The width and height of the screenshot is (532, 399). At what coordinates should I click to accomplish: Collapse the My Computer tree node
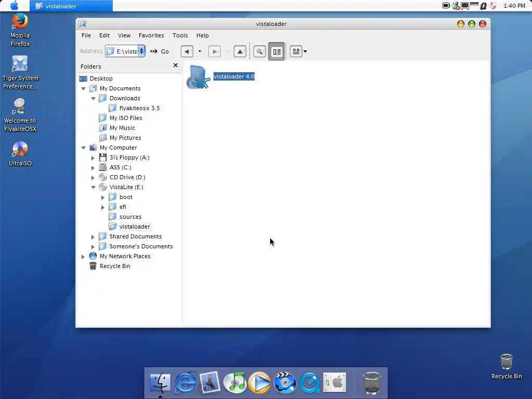coord(83,148)
